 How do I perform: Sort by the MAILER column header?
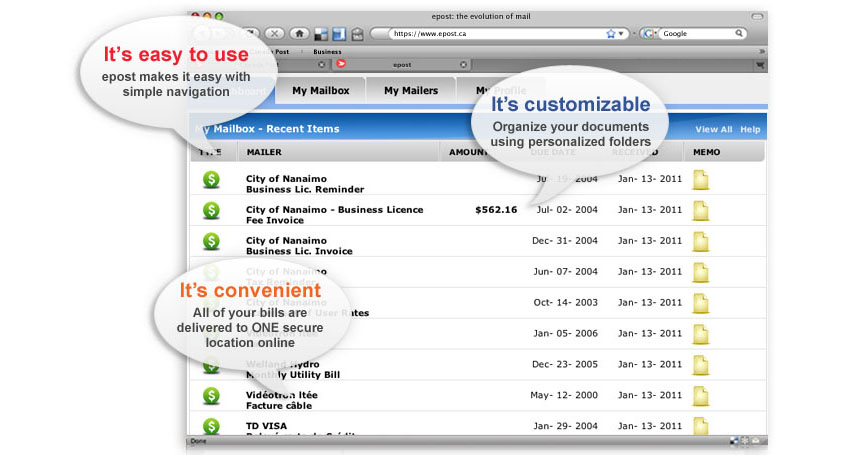tap(264, 152)
